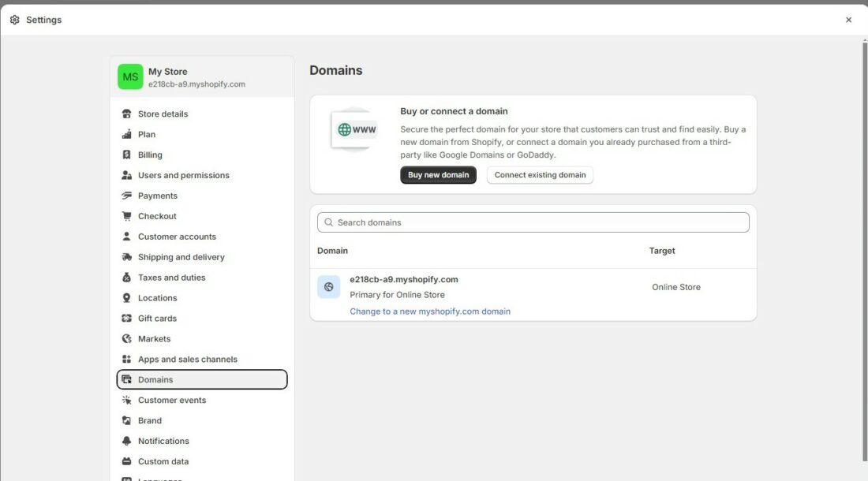Click the Customer events icon

(127, 400)
